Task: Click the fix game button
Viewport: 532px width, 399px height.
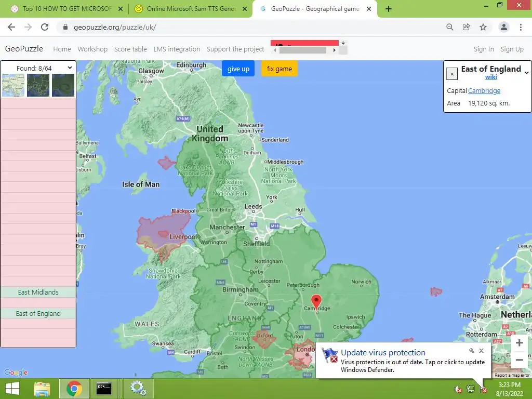Action: tap(279, 69)
